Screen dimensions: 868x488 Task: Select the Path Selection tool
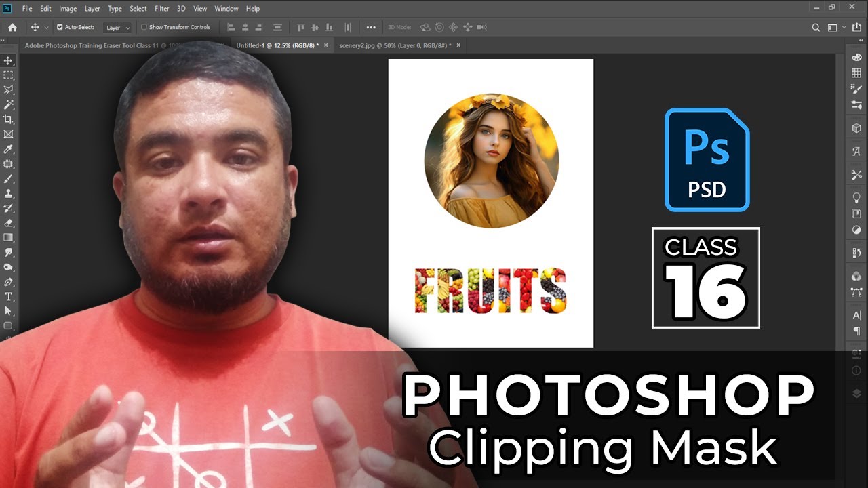[x=9, y=311]
